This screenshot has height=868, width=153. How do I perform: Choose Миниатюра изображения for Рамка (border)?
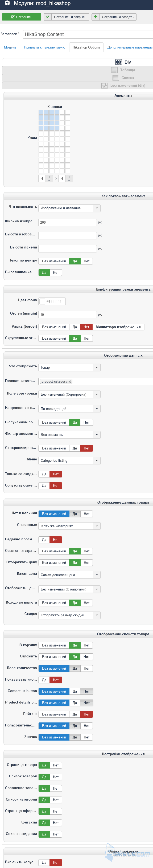pyautogui.click(x=118, y=327)
